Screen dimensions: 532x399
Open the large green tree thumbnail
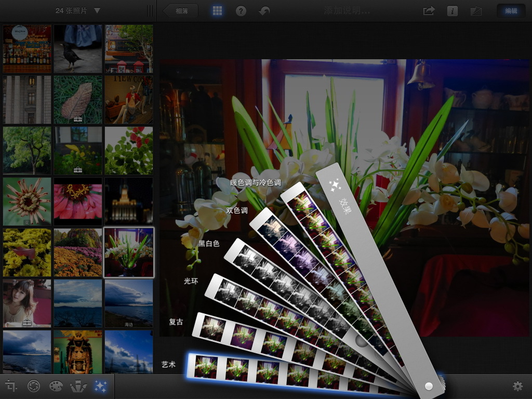pos(27,151)
